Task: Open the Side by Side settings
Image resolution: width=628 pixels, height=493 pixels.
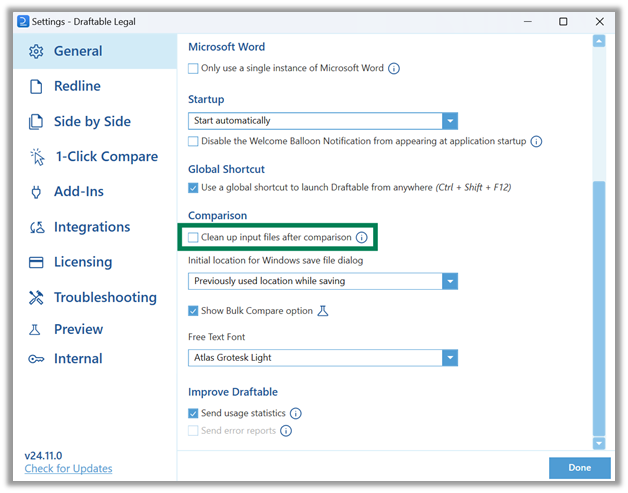Action: (95, 121)
